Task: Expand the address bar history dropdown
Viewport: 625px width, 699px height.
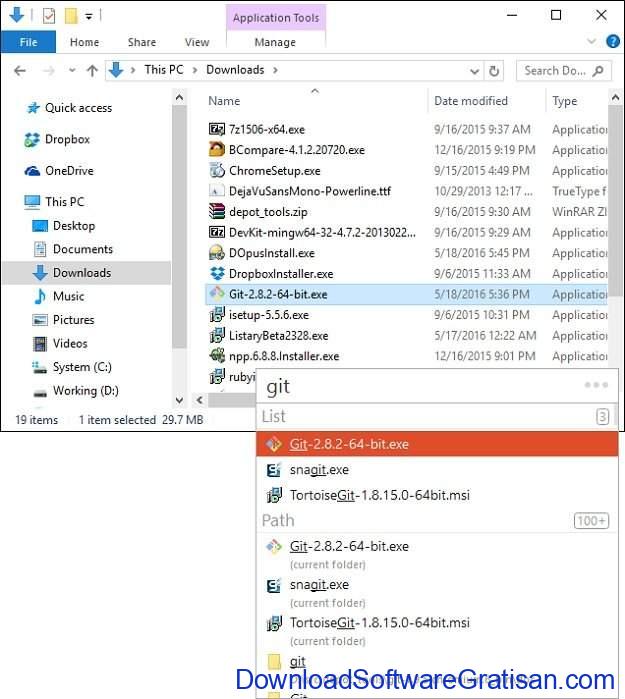Action: tap(474, 71)
